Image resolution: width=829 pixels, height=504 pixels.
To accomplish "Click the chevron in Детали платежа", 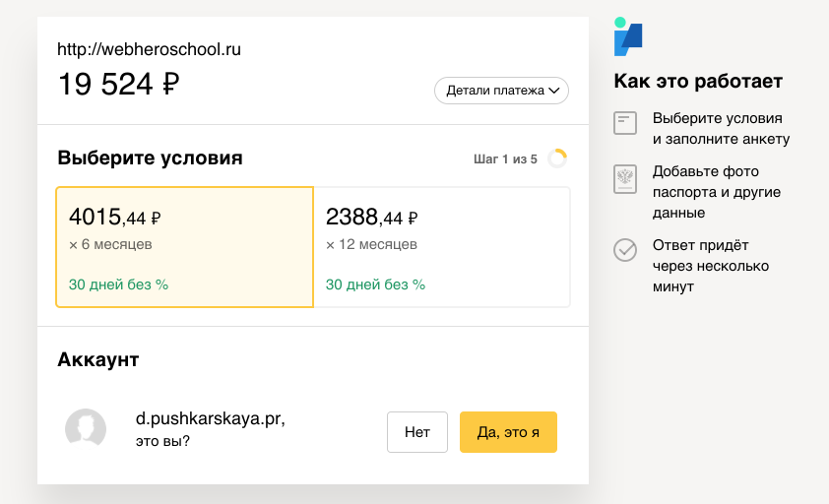I will pos(554,91).
